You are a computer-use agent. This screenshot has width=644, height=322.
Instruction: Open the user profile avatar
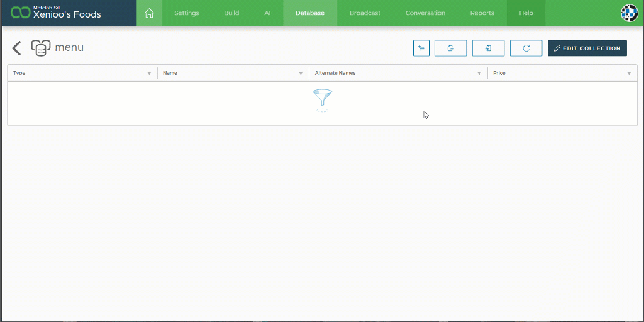[x=629, y=13]
